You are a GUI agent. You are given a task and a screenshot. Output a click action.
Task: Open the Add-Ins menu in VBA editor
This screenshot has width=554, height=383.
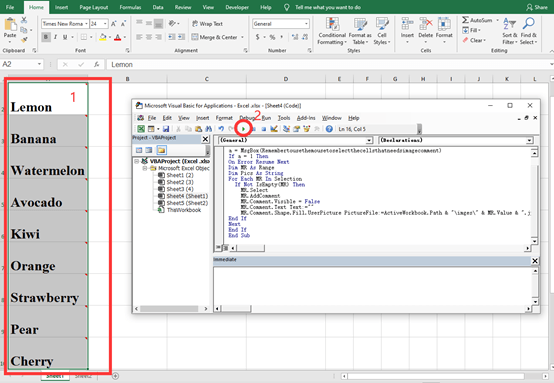click(306, 118)
